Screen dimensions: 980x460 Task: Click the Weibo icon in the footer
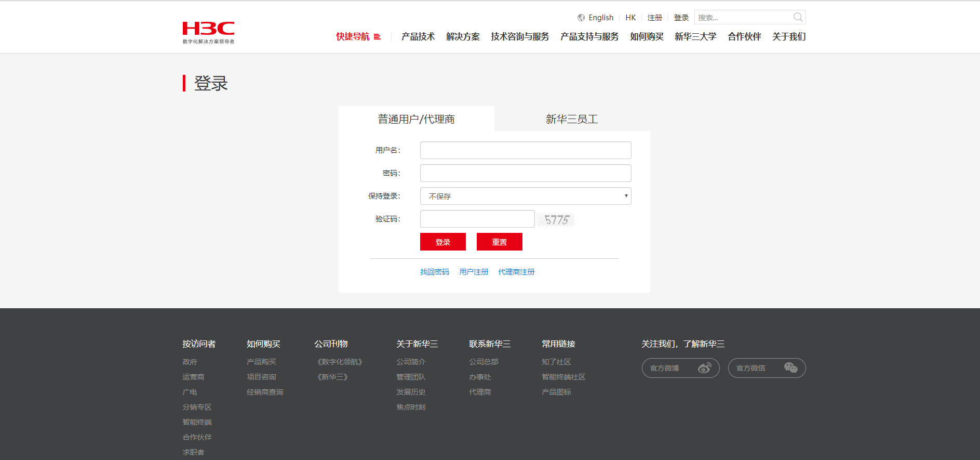[x=705, y=368]
